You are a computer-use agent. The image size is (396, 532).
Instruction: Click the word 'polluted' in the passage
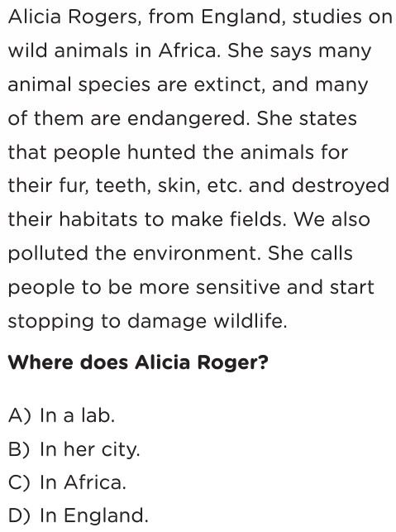coord(48,253)
